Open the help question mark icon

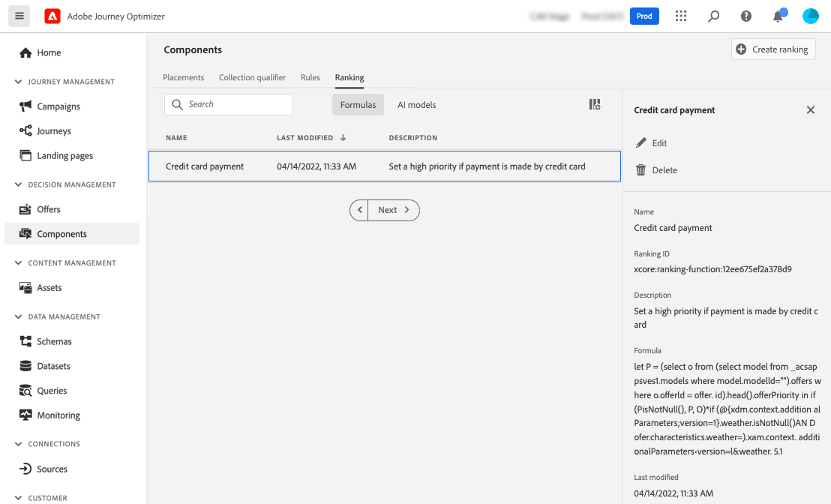point(746,16)
